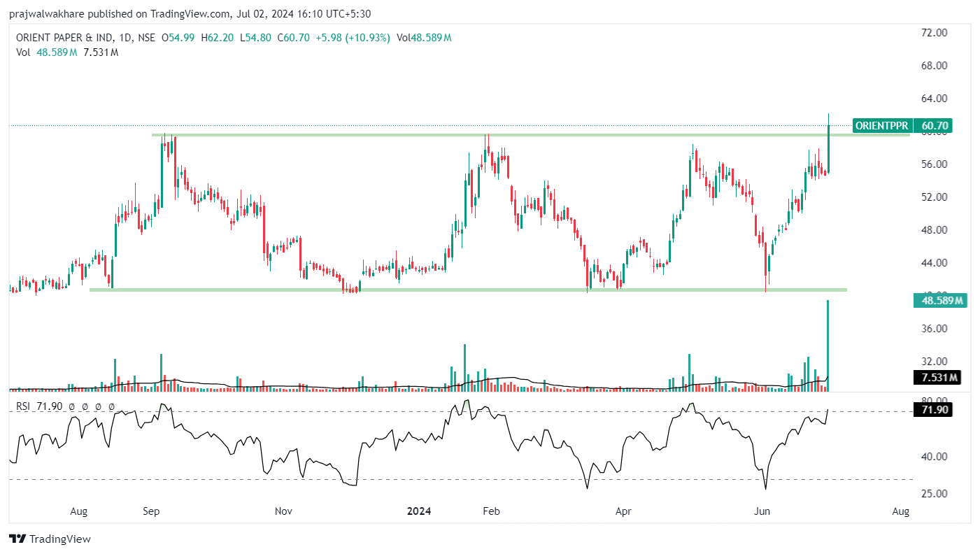
Task: Click the latest green breakout candle
Action: 829,148
